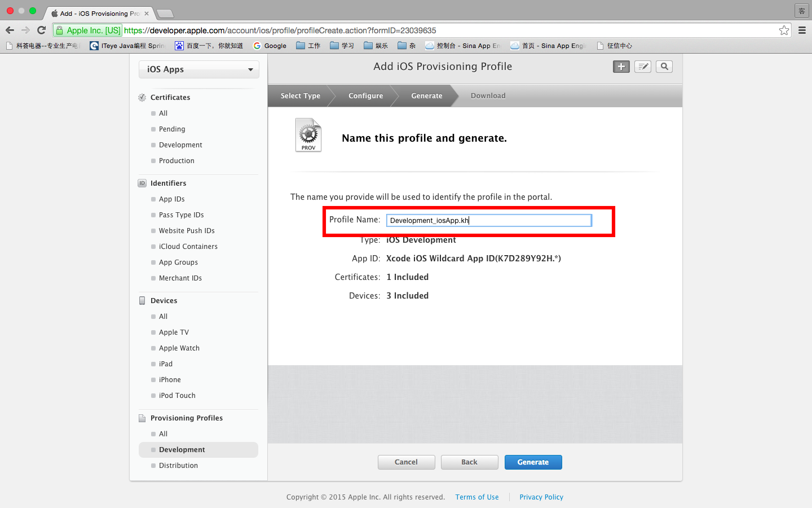Open the 科荟电器 bookmark

pos(43,46)
